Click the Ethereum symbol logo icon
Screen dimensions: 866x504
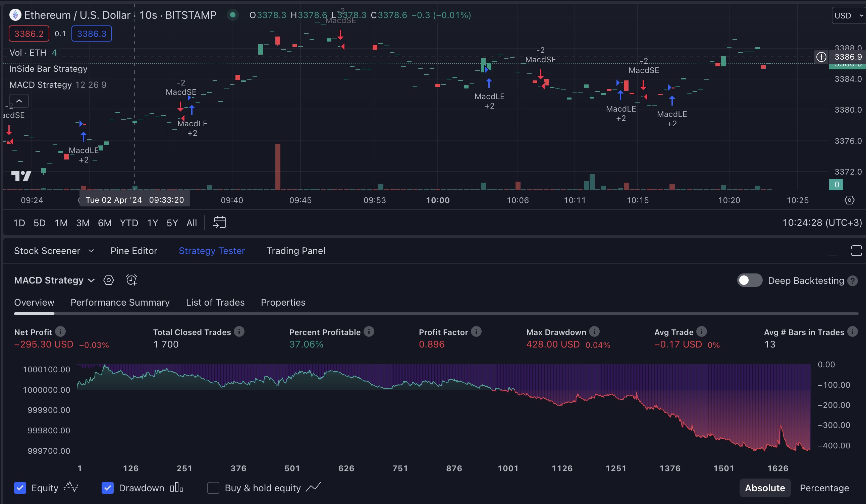click(15, 15)
